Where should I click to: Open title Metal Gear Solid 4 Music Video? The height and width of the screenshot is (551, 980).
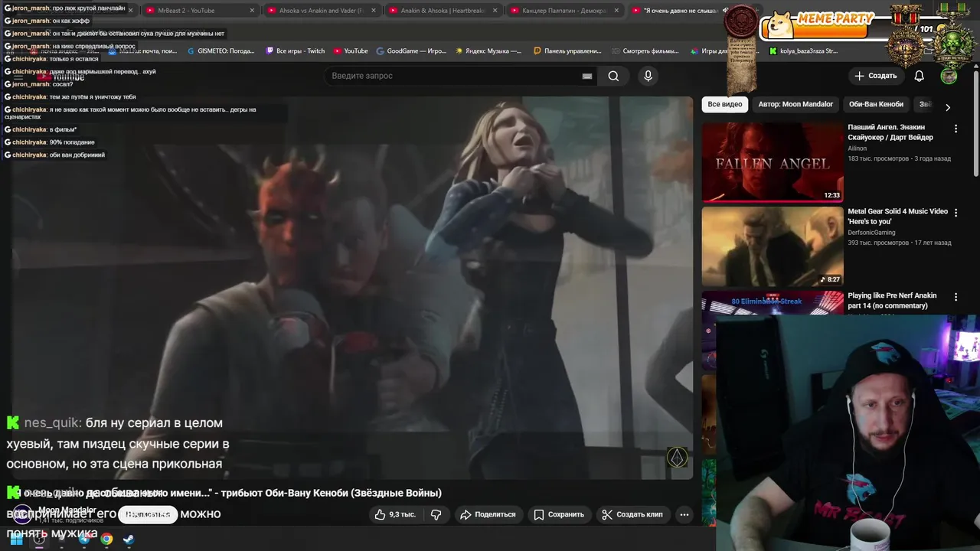click(897, 217)
